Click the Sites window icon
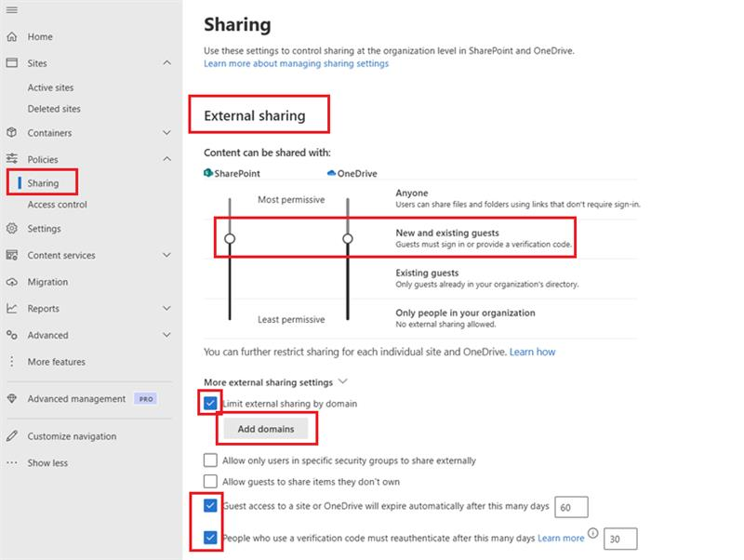This screenshot has height=560, width=744. [x=12, y=62]
